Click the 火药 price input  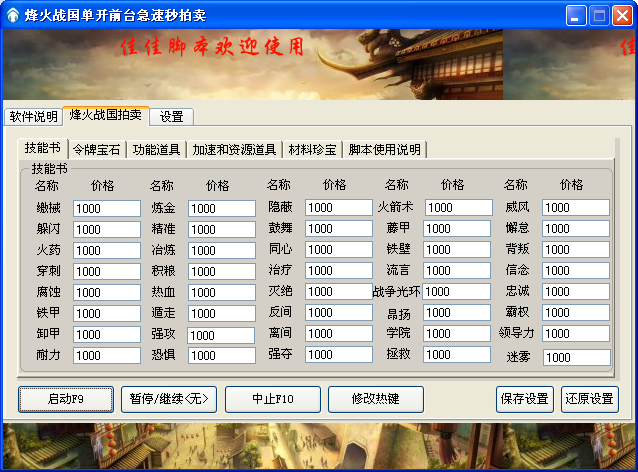tap(107, 250)
